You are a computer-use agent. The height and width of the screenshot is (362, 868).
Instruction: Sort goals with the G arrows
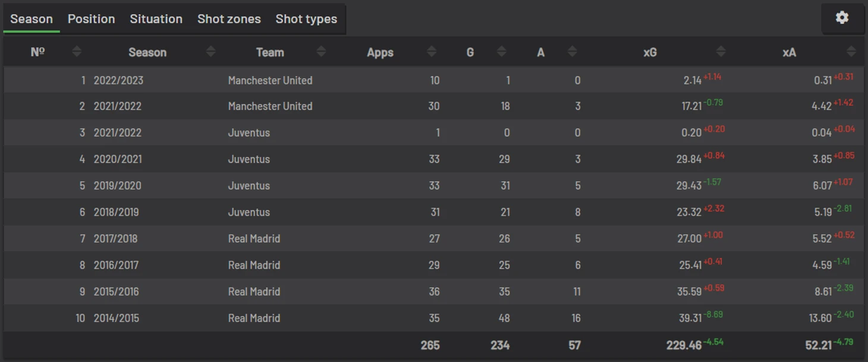[501, 52]
